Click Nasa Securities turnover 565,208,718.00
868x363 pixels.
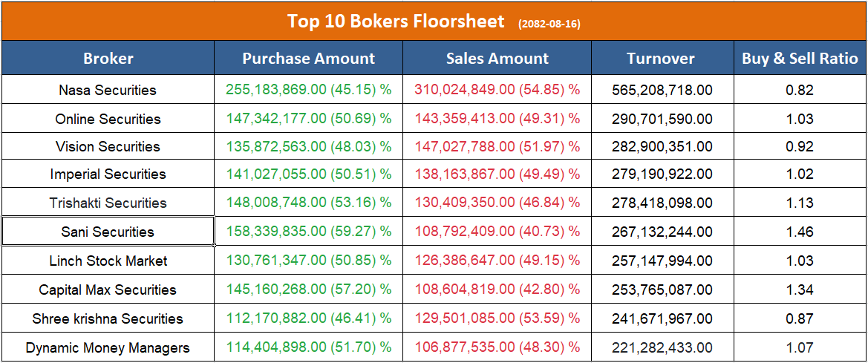tap(662, 90)
